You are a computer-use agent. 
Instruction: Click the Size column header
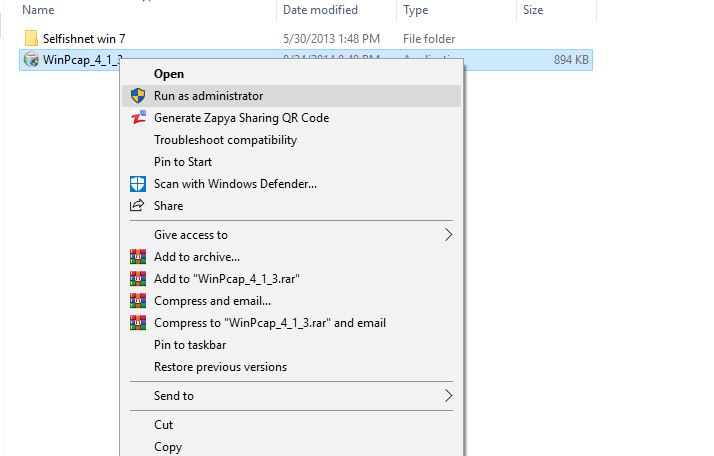[533, 10]
